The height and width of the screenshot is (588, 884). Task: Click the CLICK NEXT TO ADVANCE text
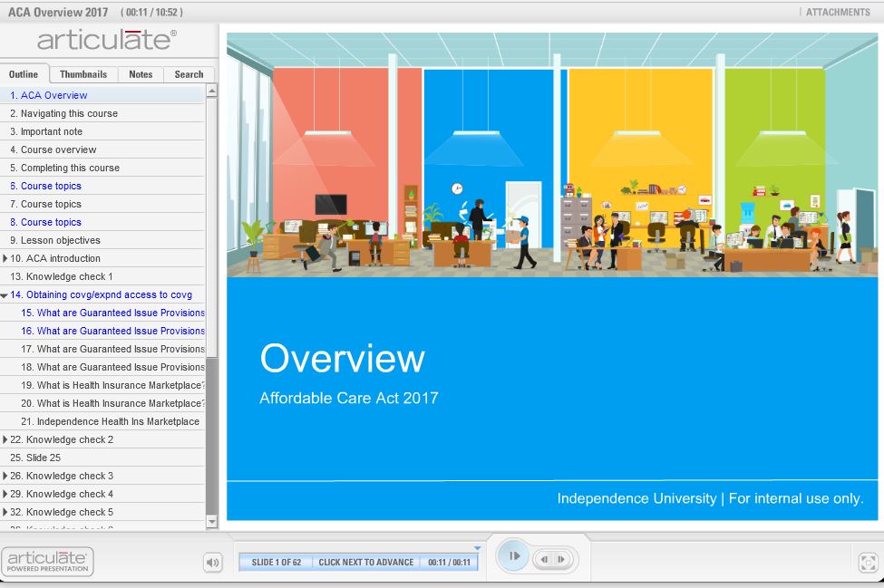[366, 562]
